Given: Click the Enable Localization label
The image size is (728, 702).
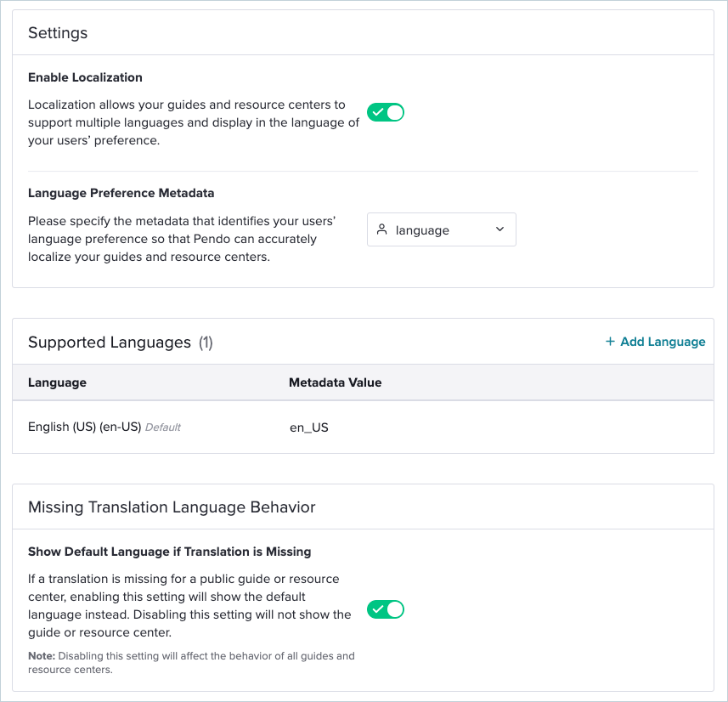Looking at the screenshot, I should click(85, 77).
